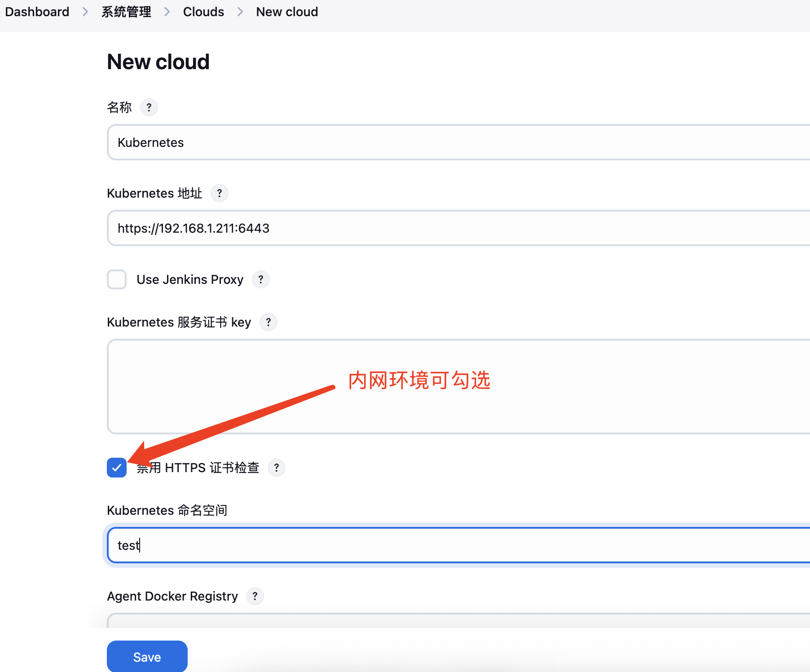810x672 pixels.
Task: Uncheck 禁用 HTTPS 证书检查 checkbox
Action: (x=117, y=468)
